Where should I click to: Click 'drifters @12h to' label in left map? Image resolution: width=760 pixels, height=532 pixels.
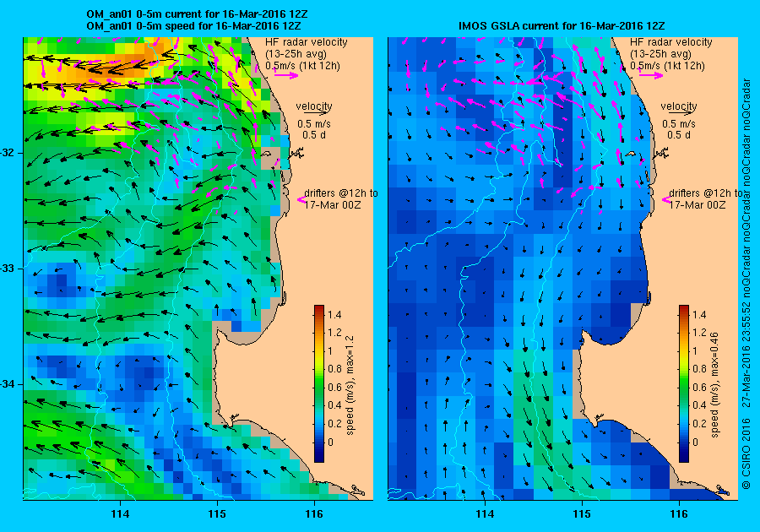click(341, 193)
